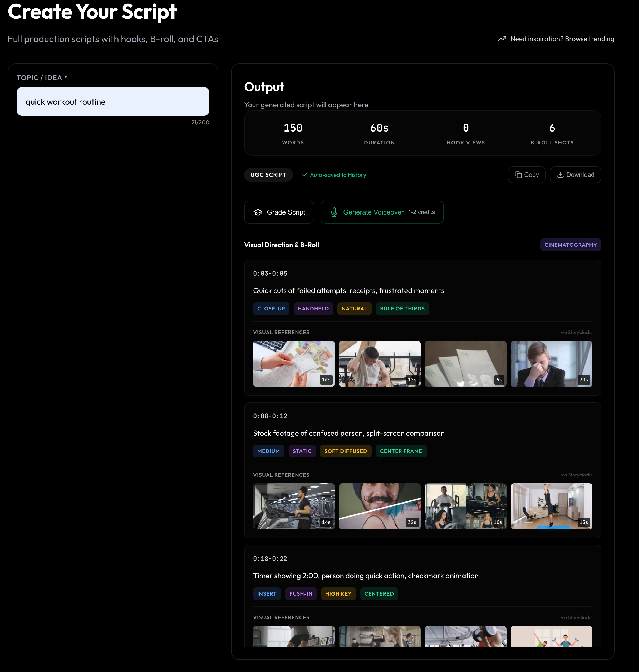Image resolution: width=639 pixels, height=672 pixels.
Task: Click the quick workout routine topic field
Action: (x=113, y=101)
